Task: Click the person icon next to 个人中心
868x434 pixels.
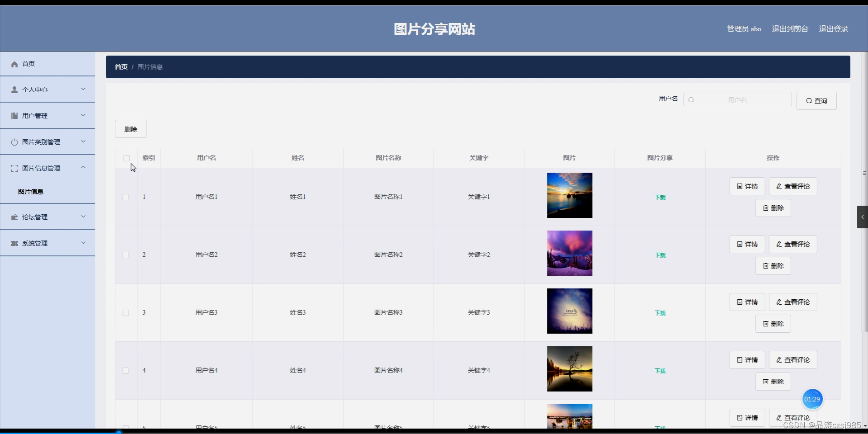Action: tap(14, 90)
